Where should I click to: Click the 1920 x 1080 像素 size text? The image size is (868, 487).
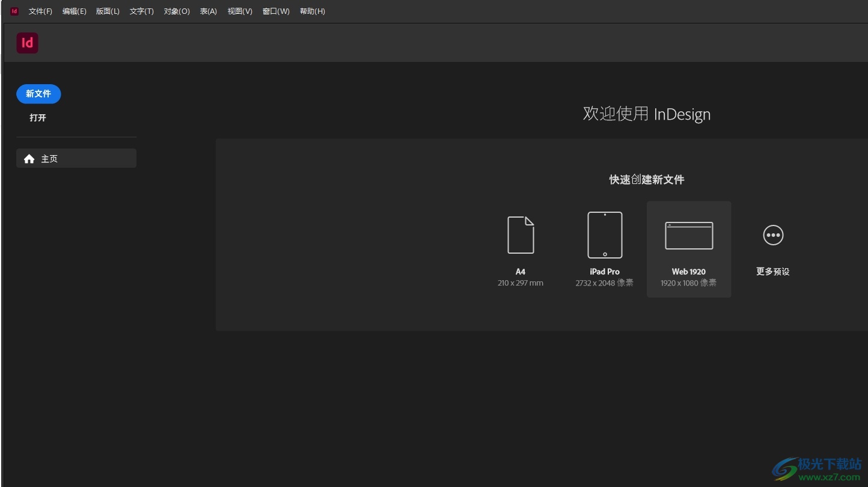click(689, 283)
